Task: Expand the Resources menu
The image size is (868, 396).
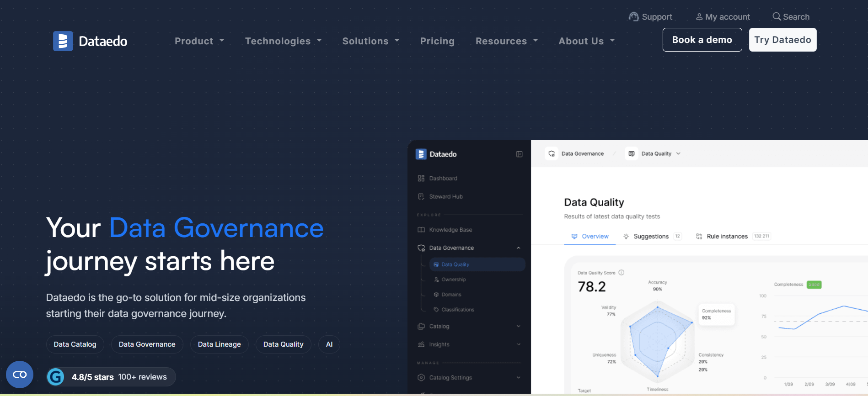Action: (507, 41)
